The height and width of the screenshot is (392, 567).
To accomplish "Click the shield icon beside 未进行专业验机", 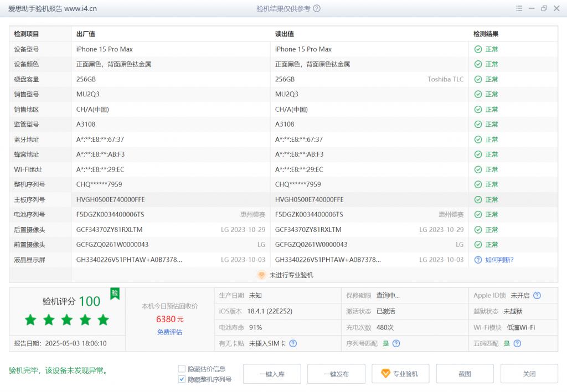I will click(x=261, y=275).
